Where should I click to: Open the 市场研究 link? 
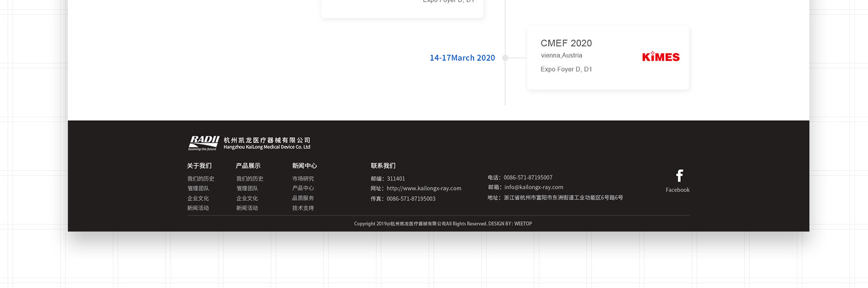303,179
